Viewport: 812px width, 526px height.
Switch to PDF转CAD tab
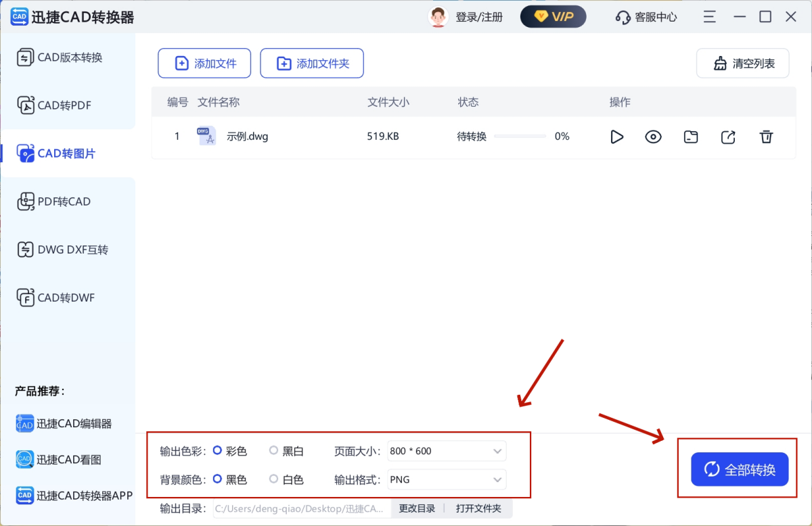[68, 201]
